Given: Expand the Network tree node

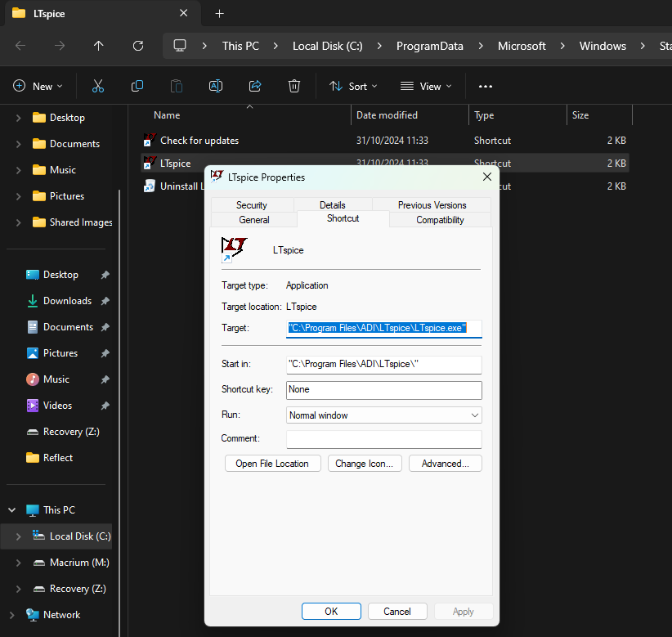Looking at the screenshot, I should 12,614.
